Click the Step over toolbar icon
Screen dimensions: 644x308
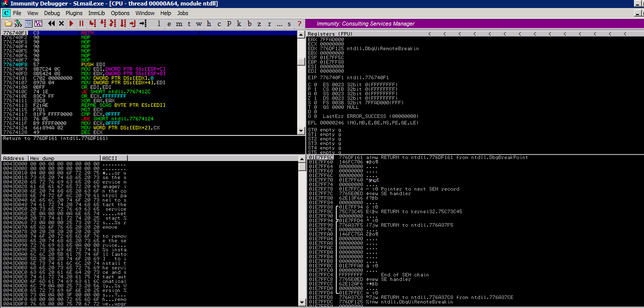[103, 24]
